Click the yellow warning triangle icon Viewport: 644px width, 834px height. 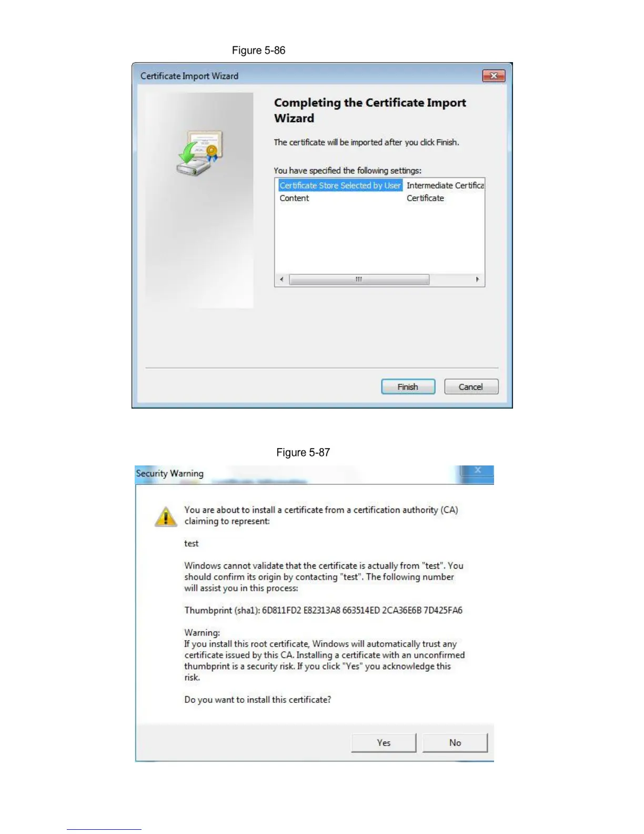point(166,516)
